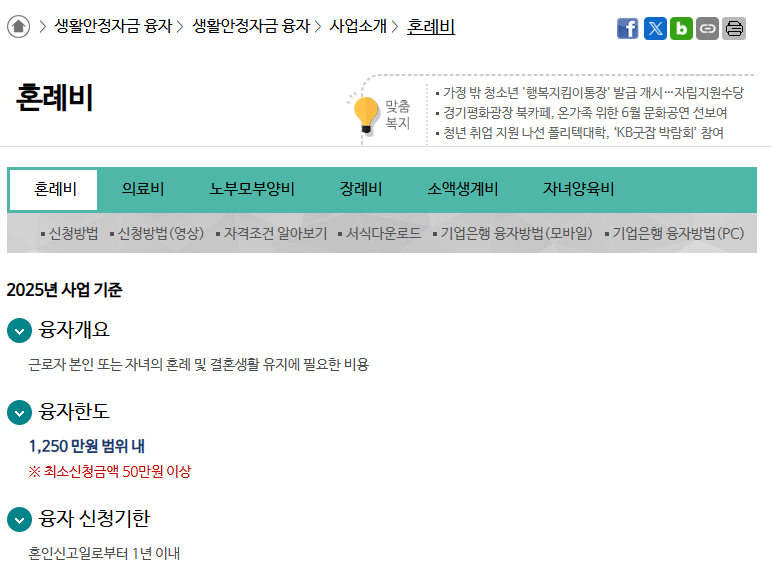Viewport: 771px width, 570px height.
Task: Share page via green Band icon
Action: coord(681,29)
